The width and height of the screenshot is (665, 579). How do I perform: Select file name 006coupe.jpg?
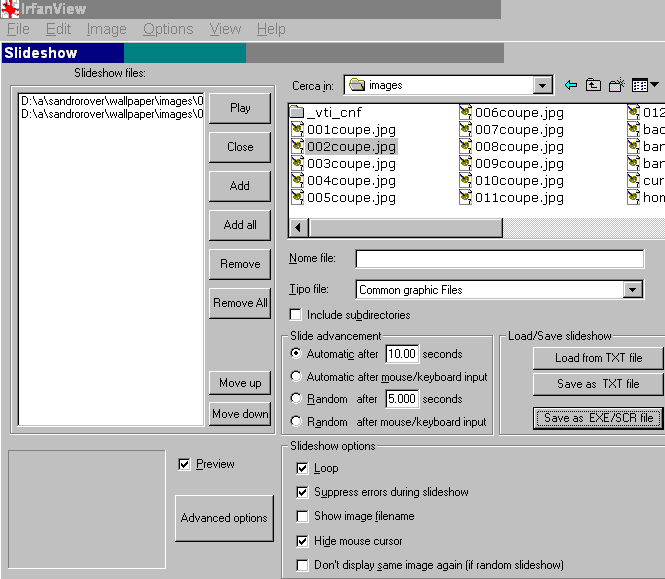519,113
